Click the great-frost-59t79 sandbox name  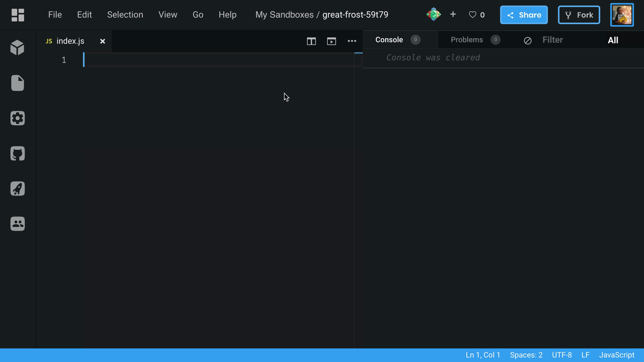pos(355,15)
